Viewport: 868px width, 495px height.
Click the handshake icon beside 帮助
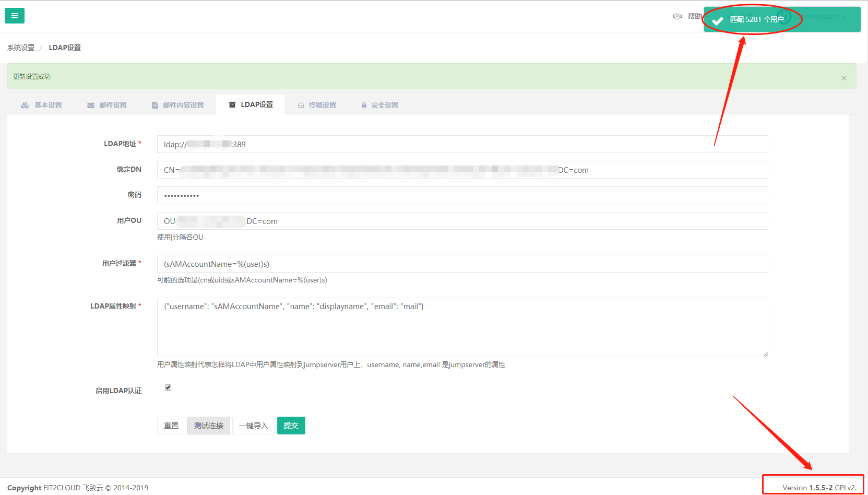pos(677,16)
